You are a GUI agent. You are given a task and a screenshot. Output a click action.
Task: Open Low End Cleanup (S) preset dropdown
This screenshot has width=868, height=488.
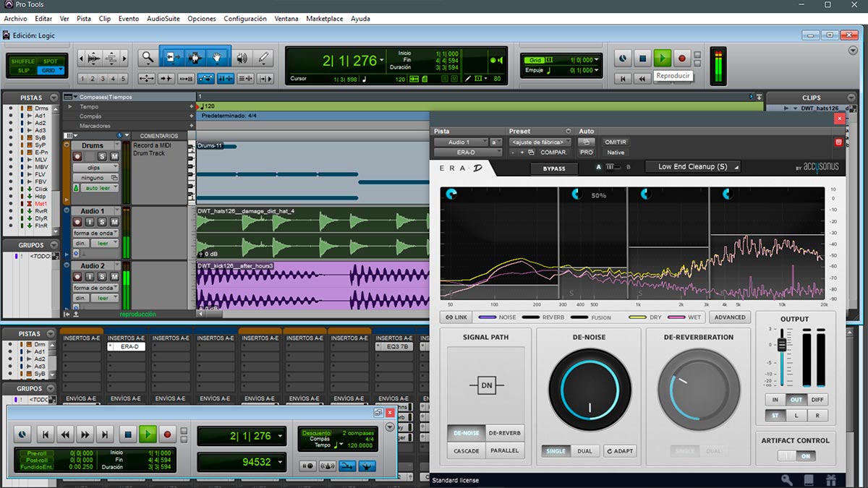[693, 167]
